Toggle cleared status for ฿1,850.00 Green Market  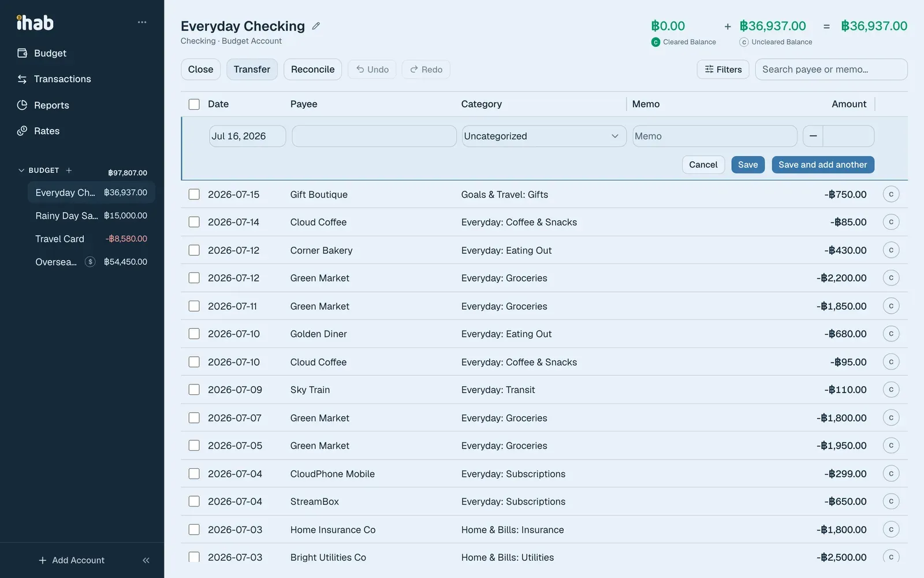coord(891,306)
